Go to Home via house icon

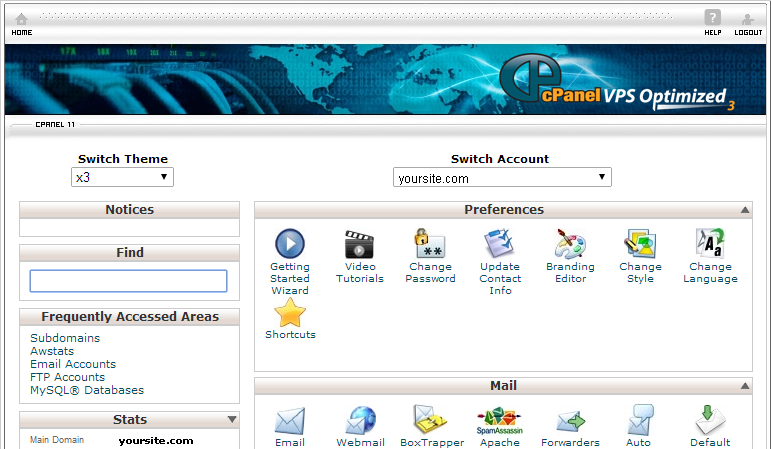(21, 19)
